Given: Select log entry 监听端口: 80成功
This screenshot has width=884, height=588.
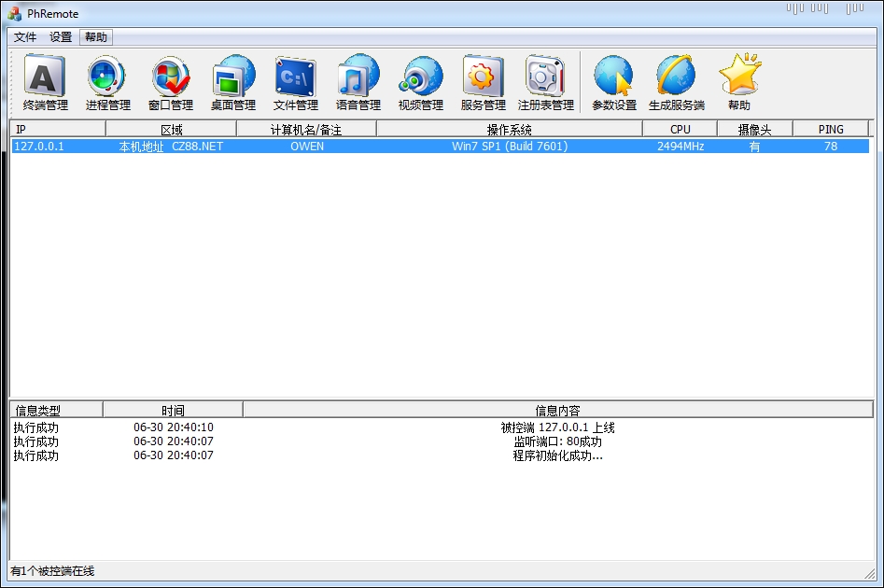Looking at the screenshot, I should 557,441.
